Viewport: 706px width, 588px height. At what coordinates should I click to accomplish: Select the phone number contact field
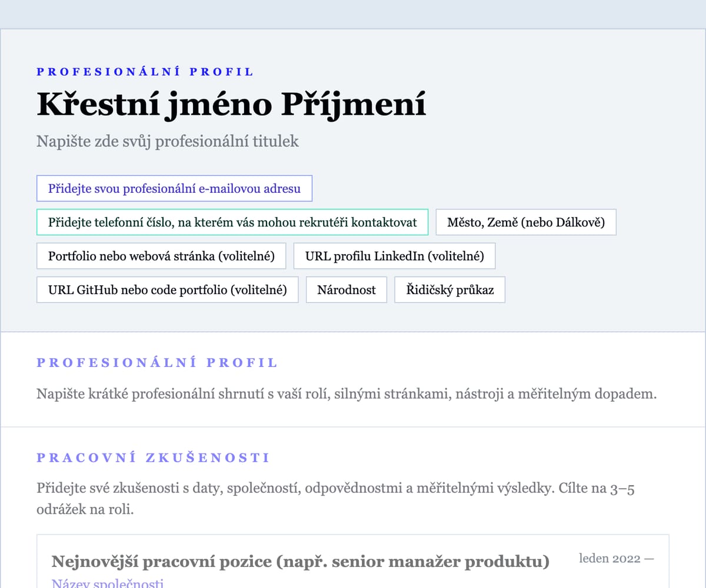point(232,222)
